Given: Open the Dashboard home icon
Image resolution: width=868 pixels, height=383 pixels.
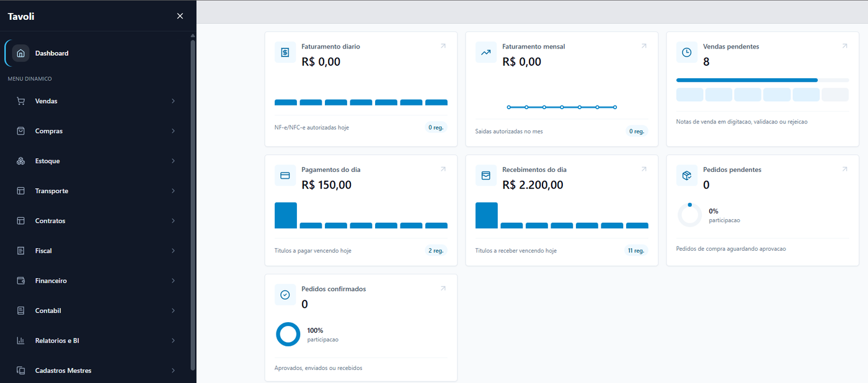Looking at the screenshot, I should point(20,53).
